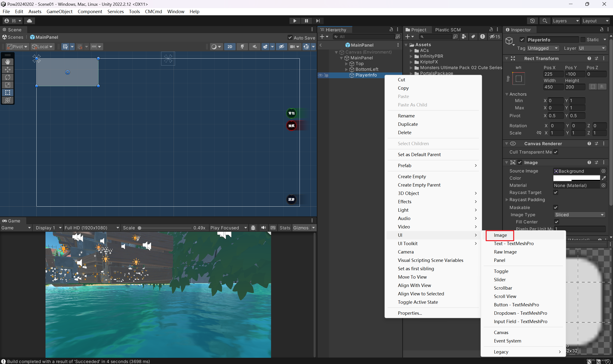Toggle PlayerInfo visibility eye in the Hierarchy

tap(320, 75)
